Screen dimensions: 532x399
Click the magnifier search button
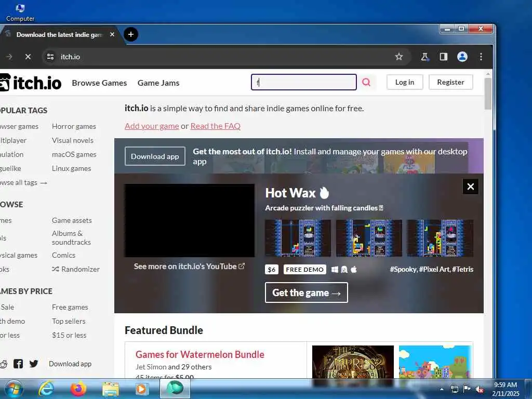(x=366, y=82)
